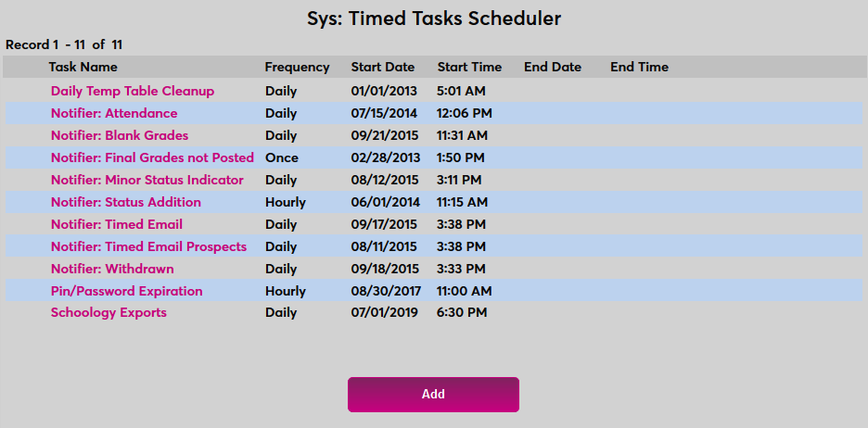Click the End Time column header
The height and width of the screenshot is (428, 868).
(x=639, y=67)
